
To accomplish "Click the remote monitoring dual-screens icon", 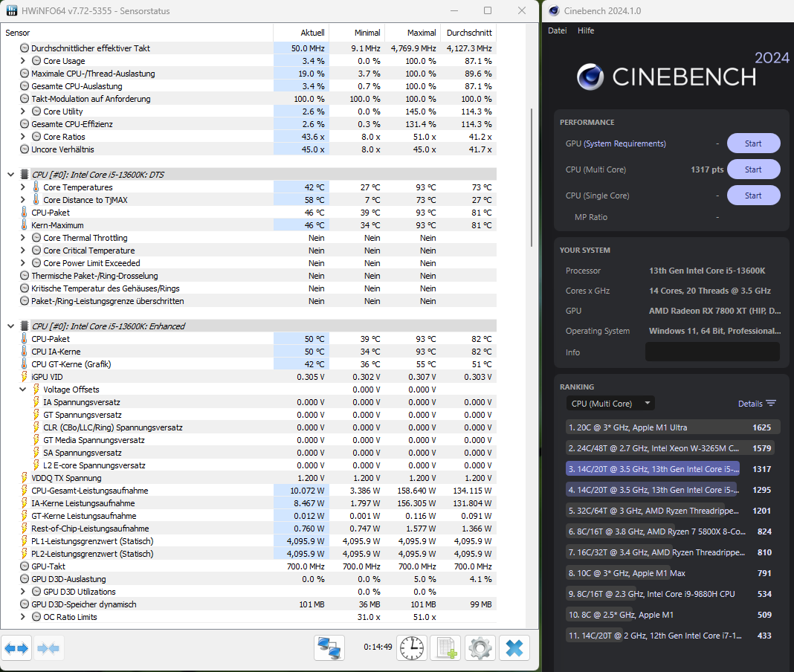I will (329, 647).
